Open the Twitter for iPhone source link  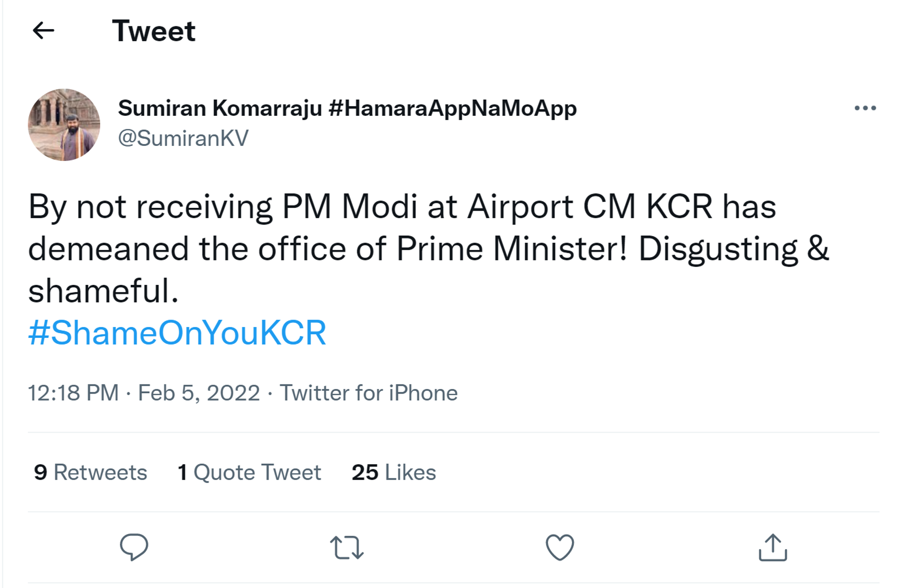[368, 393]
